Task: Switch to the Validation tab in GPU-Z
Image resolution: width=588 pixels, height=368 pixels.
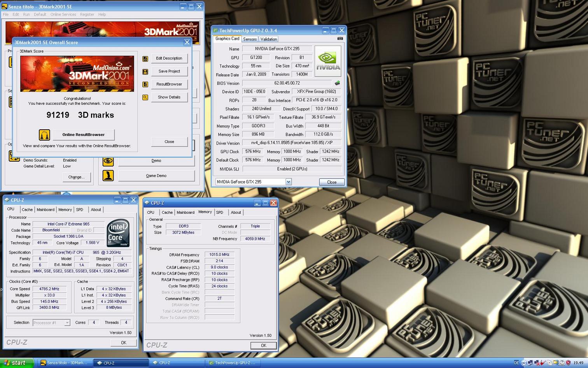Action: tap(269, 39)
